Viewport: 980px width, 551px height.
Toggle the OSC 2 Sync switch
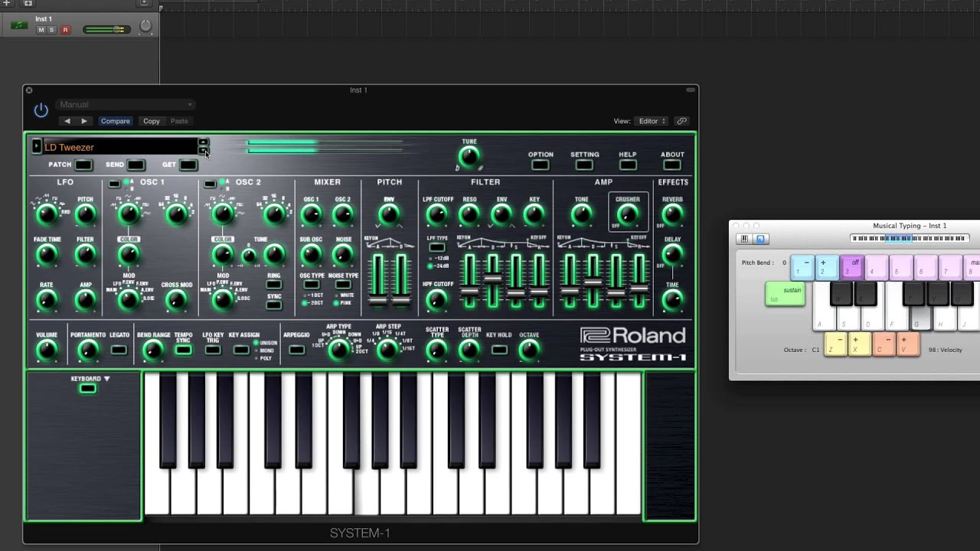(273, 305)
